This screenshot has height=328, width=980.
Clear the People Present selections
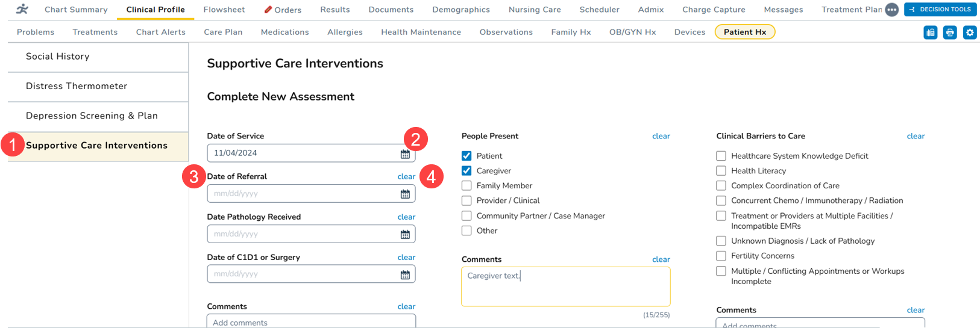661,137
